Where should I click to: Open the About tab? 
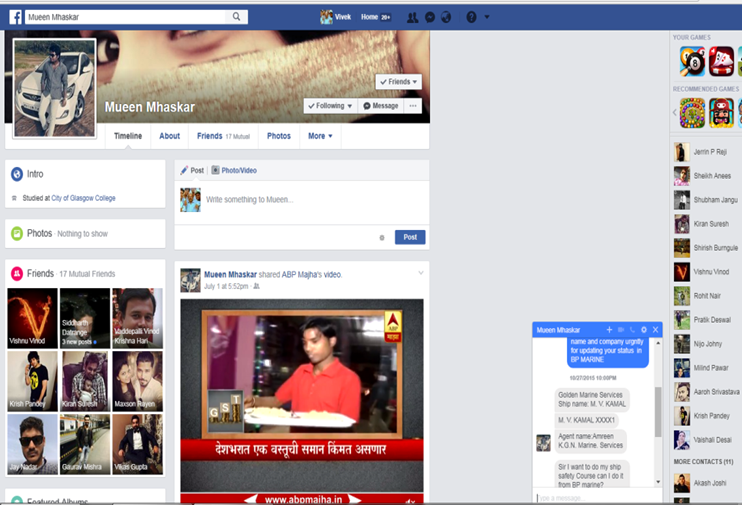click(x=169, y=136)
